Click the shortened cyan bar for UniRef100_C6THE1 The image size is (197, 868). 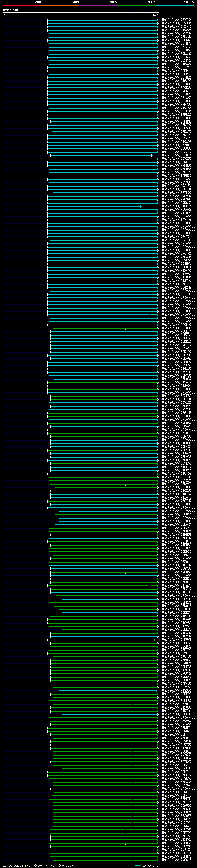click(102, 155)
